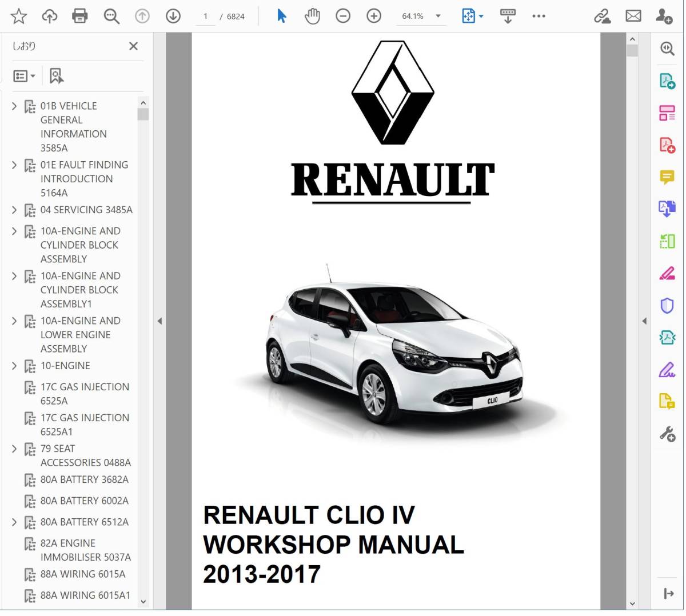Expand the 04 SERVICING 3485A bookmark

(x=14, y=210)
